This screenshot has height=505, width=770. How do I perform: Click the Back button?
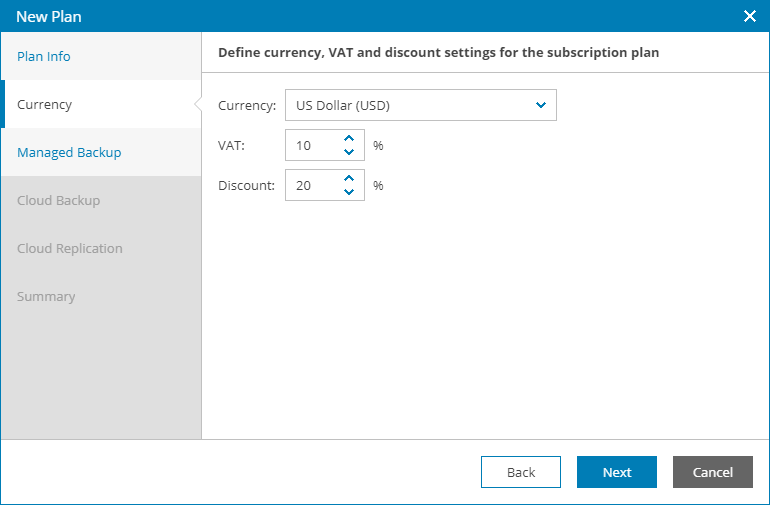point(521,472)
